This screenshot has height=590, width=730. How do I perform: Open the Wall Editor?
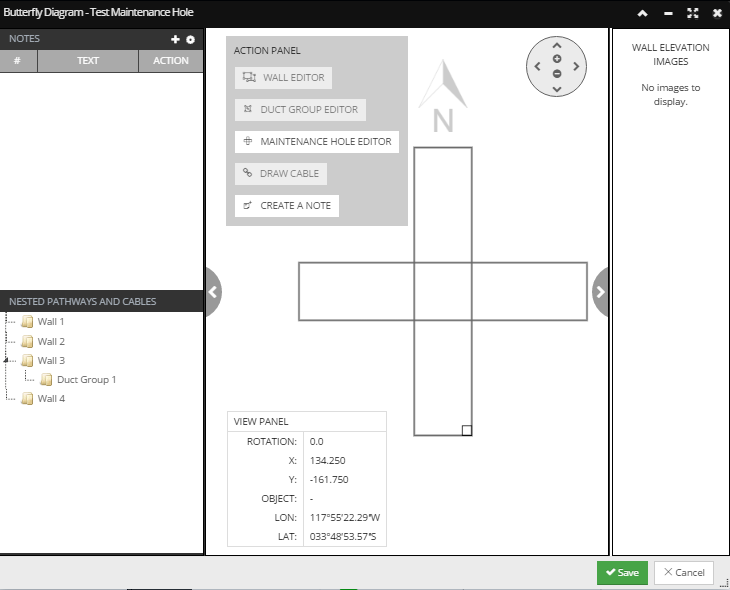[x=283, y=78]
